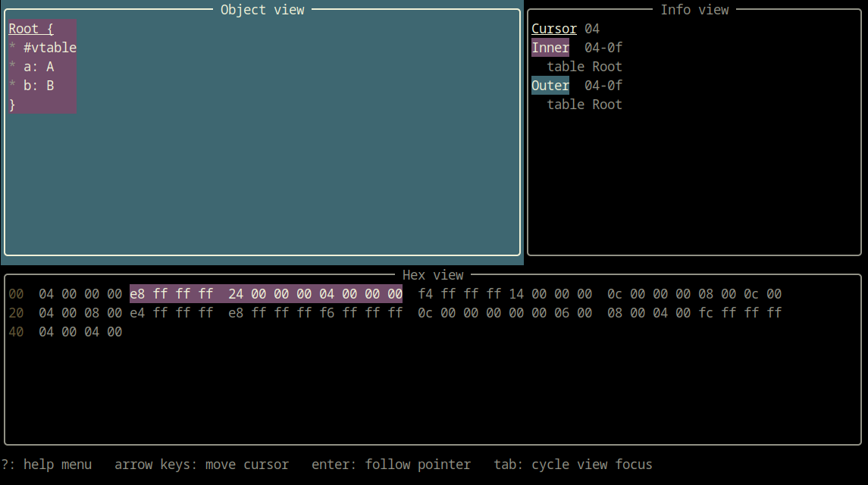Click highlighted byte e8 in row 00

coord(137,294)
